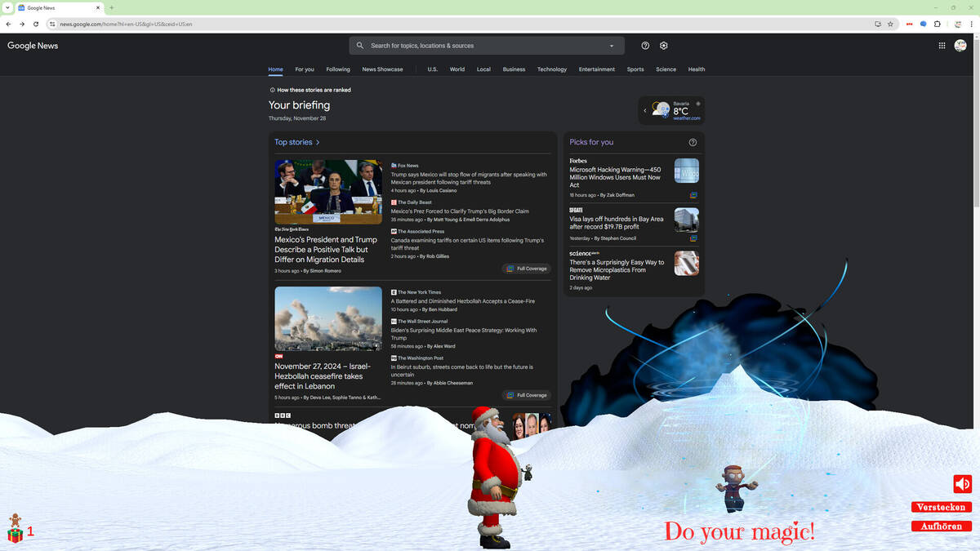Open Associated Press Canada tariffs story
The width and height of the screenshot is (980, 551).
467,244
